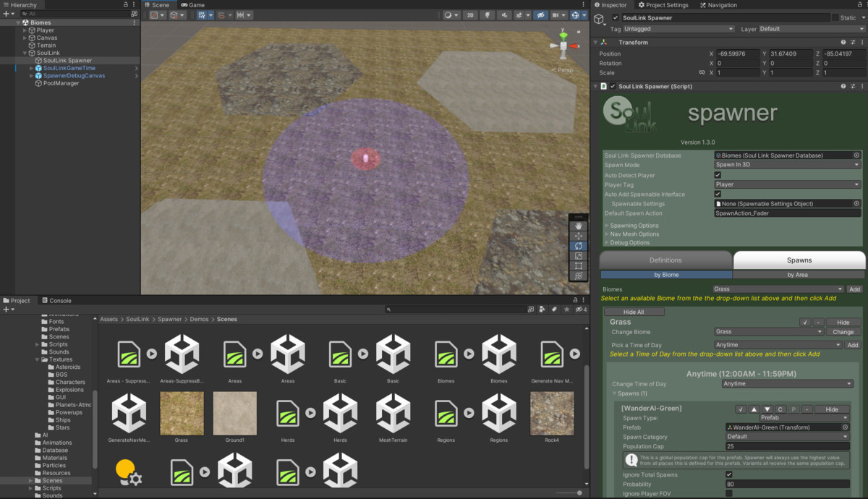This screenshot has width=868, height=499.
Task: Select the Rect tool in scene overlay
Action: (x=579, y=266)
